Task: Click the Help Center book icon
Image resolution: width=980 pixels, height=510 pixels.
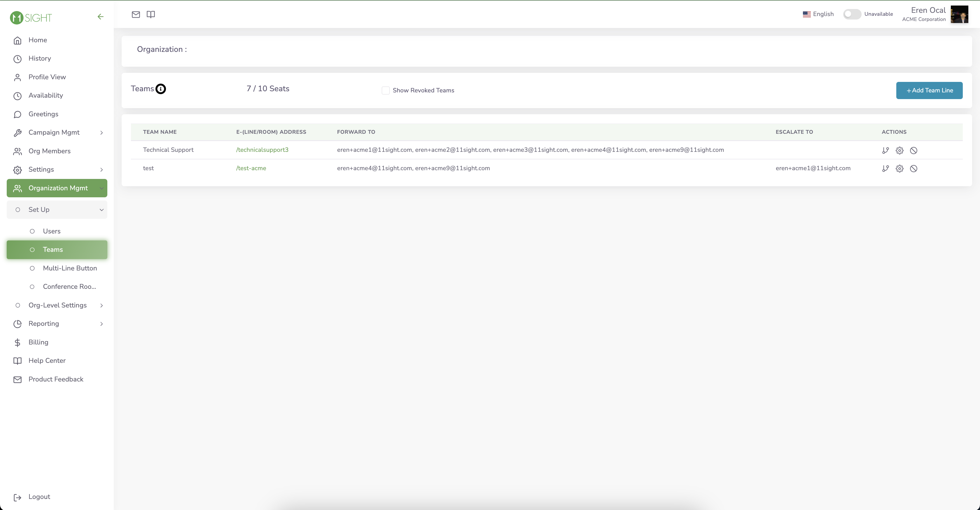Action: pos(17,361)
